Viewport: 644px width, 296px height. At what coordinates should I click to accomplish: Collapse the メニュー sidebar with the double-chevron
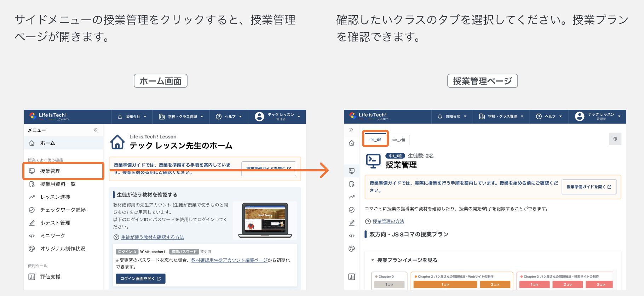pos(96,130)
